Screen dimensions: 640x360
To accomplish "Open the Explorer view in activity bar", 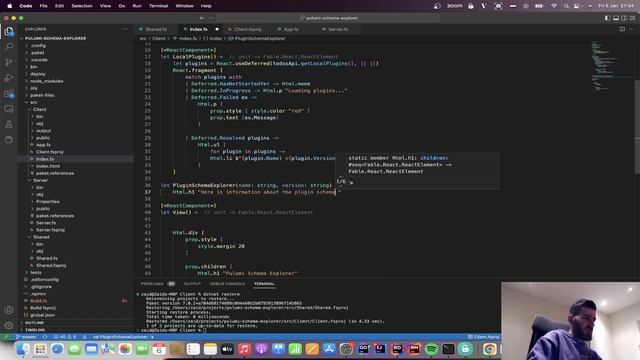I will point(9,31).
